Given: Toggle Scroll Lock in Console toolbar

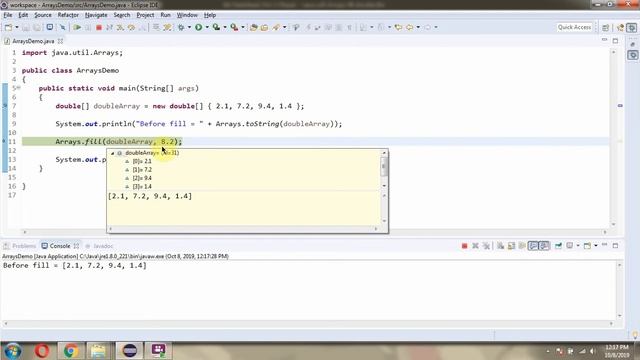Looking at the screenshot, I should tap(511, 246).
